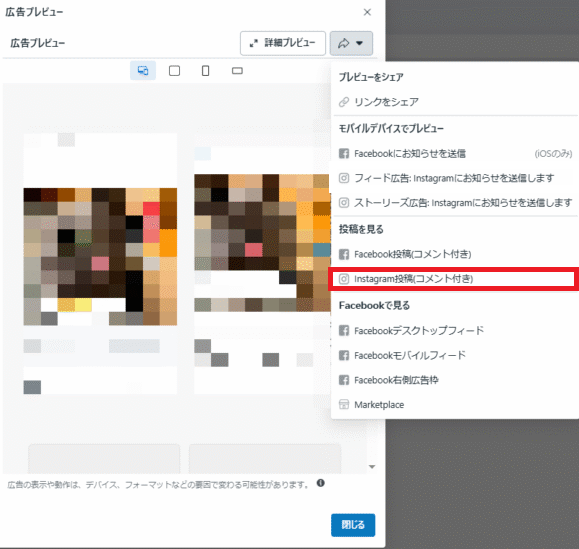Click the left ad preview image thumbnail

[100, 257]
